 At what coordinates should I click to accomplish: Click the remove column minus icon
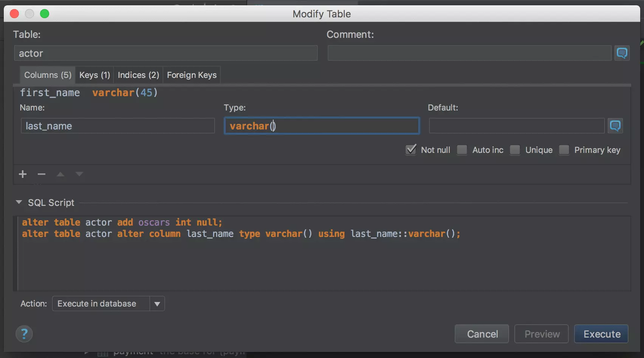click(42, 174)
